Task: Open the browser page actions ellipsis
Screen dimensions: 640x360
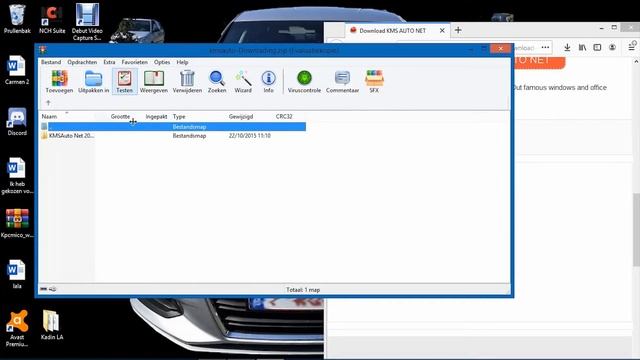Action: coord(545,47)
